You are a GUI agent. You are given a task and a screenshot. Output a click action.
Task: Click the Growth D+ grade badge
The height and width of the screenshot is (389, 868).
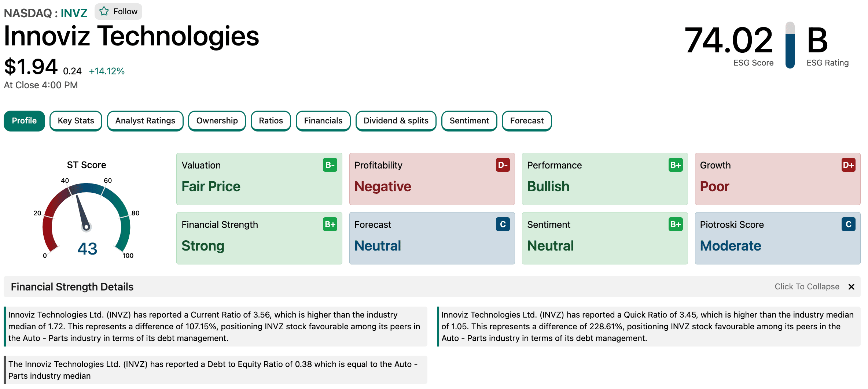click(848, 165)
